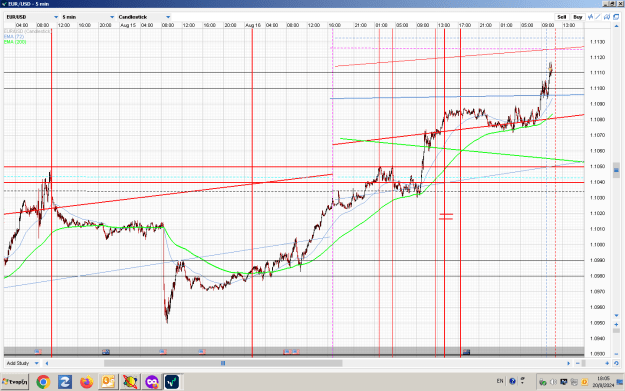Select the draw trend line tool
The height and width of the screenshot is (391, 625).
coord(598,17)
